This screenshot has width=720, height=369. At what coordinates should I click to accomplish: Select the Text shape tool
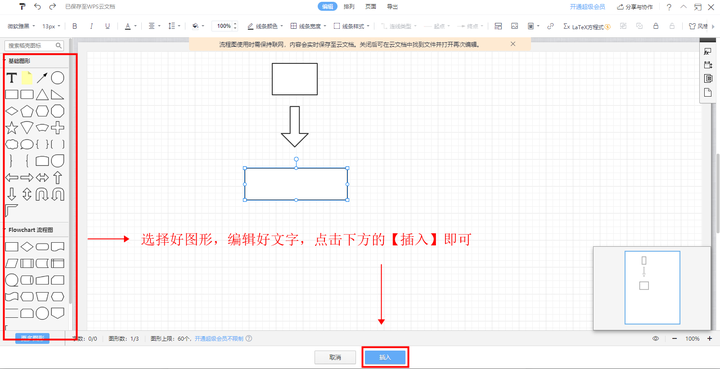[x=11, y=78]
